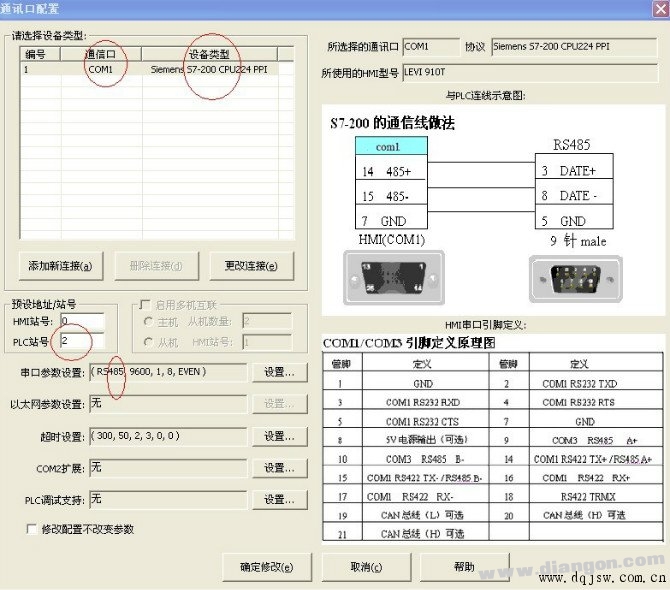Click the disabled 以太网参数设置 设置 button
This screenshot has width=670, height=590.
[280, 404]
